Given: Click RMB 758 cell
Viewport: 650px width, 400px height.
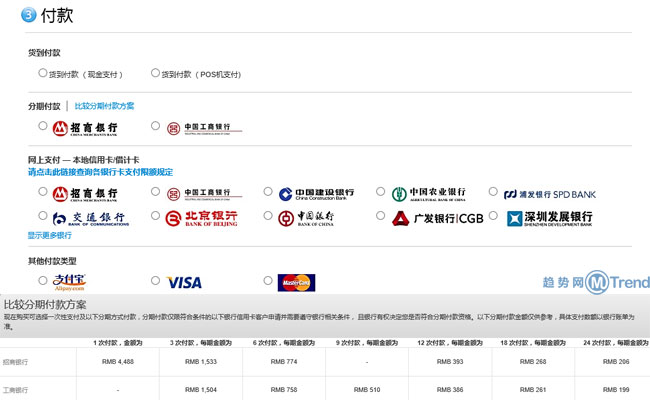Looking at the screenshot, I should (284, 390).
